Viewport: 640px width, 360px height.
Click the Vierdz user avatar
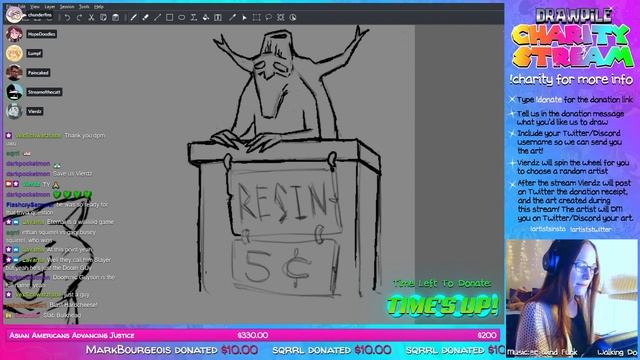pyautogui.click(x=14, y=111)
